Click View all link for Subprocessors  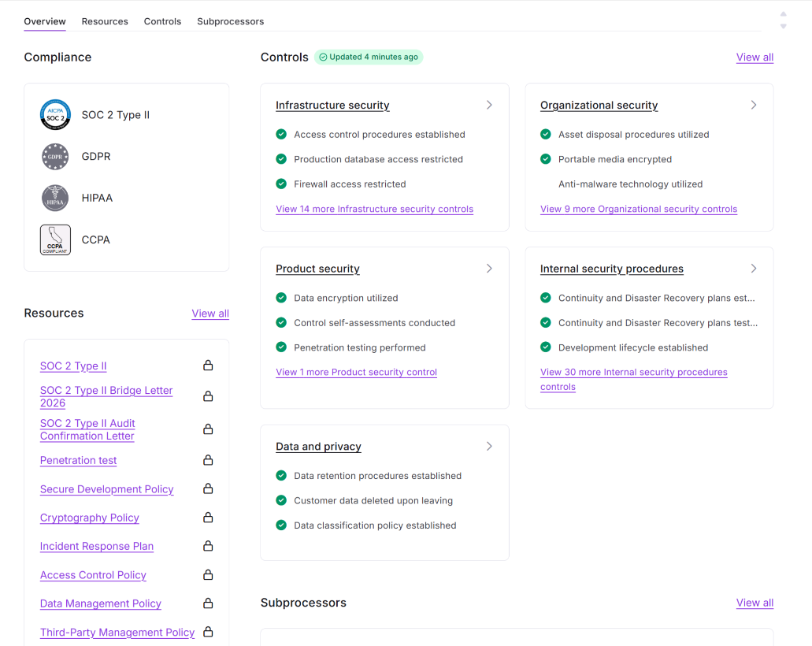tap(755, 603)
